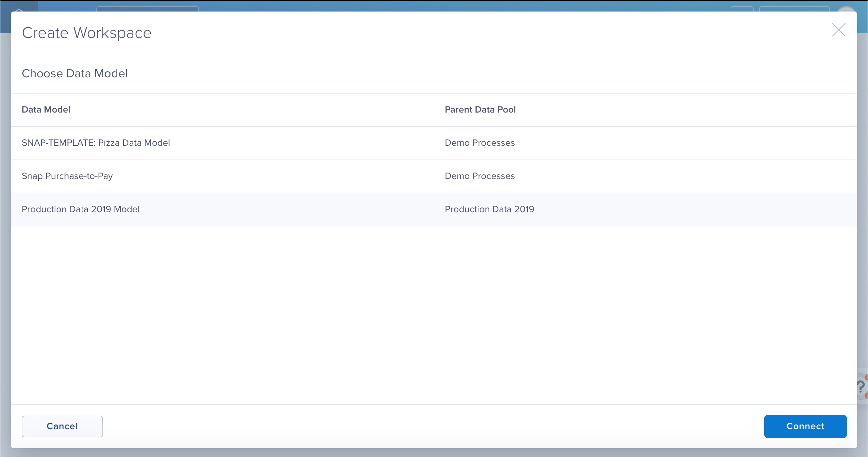Select Production Data 2019 Model row
Viewport: 868px width, 457px height.
(81, 209)
